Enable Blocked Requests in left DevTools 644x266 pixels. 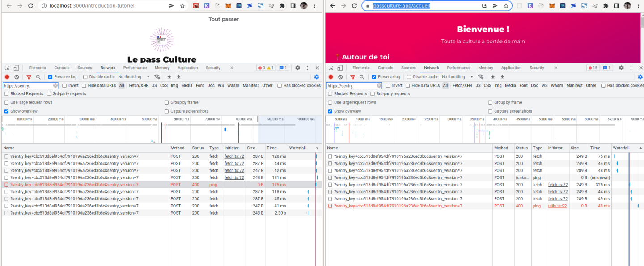pyautogui.click(x=6, y=94)
